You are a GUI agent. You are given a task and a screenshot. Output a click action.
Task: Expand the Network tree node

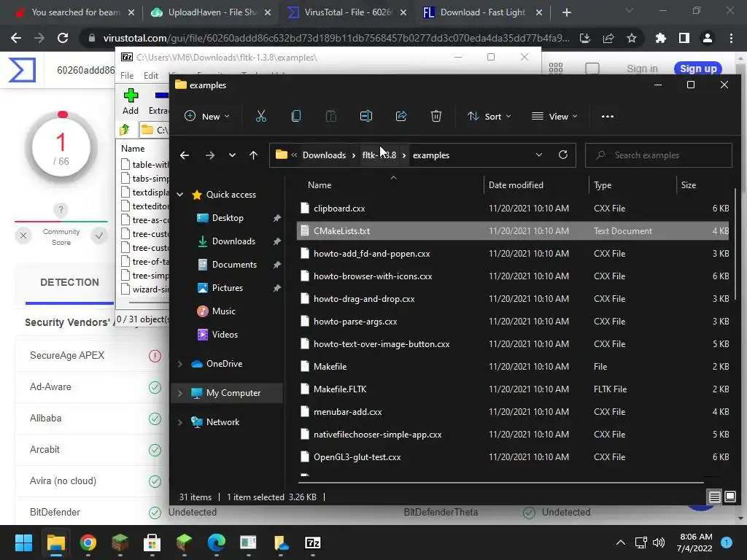pyautogui.click(x=180, y=422)
